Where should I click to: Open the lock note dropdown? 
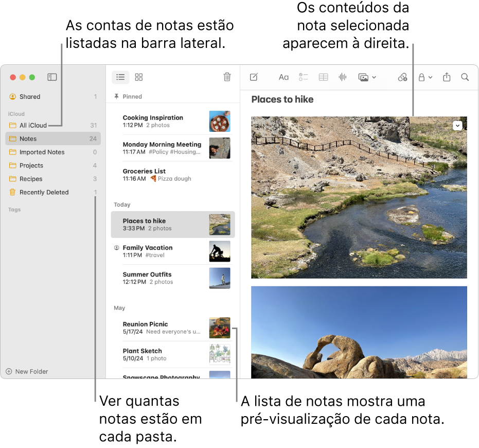click(425, 77)
